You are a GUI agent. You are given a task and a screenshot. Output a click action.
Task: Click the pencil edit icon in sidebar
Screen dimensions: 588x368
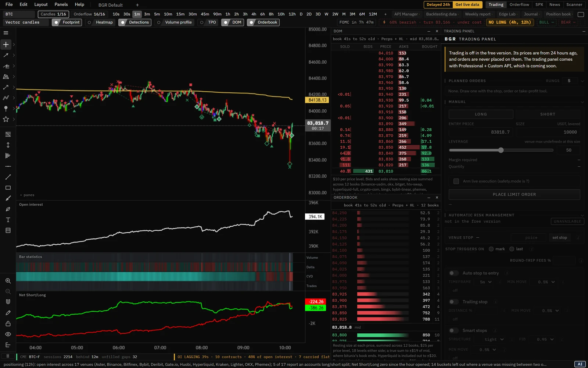[8, 313]
